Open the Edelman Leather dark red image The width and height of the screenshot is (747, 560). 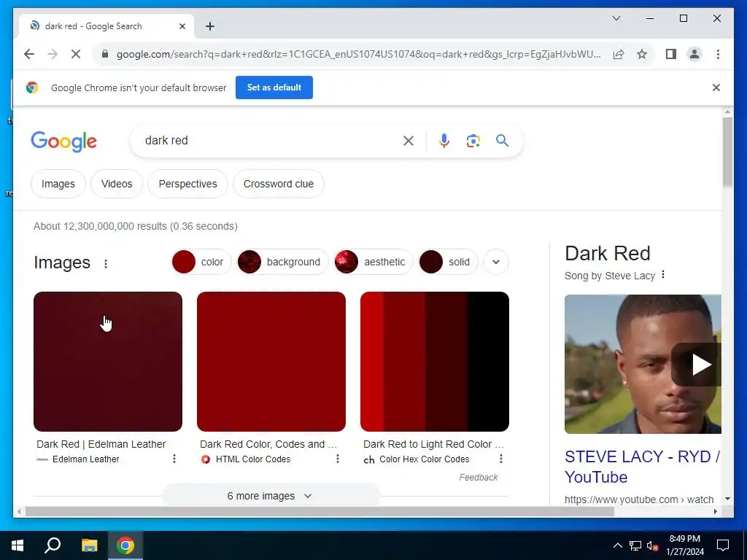(x=108, y=362)
